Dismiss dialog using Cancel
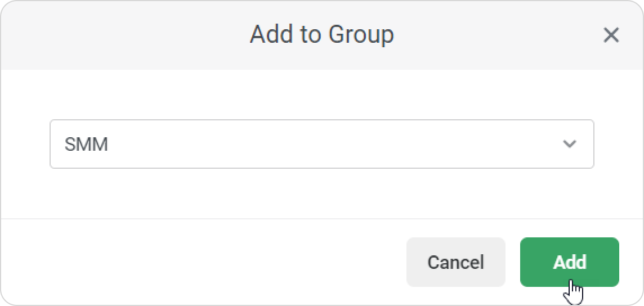 (x=455, y=262)
